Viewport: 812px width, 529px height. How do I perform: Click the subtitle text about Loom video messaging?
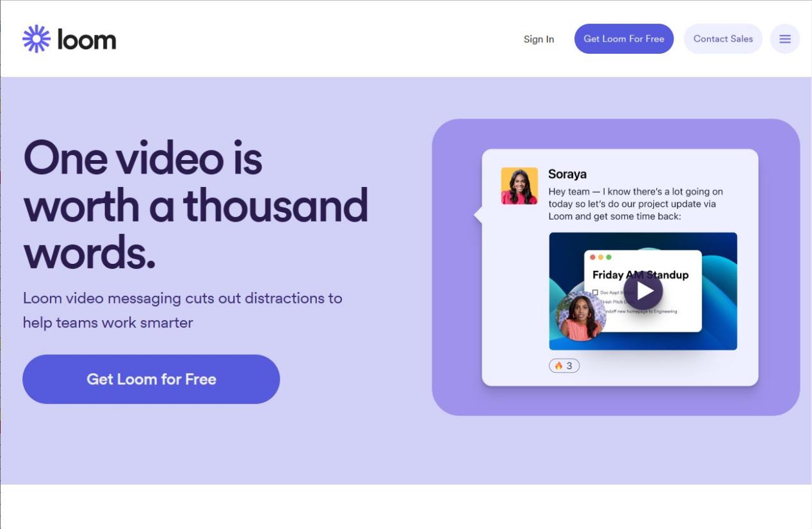coord(183,310)
